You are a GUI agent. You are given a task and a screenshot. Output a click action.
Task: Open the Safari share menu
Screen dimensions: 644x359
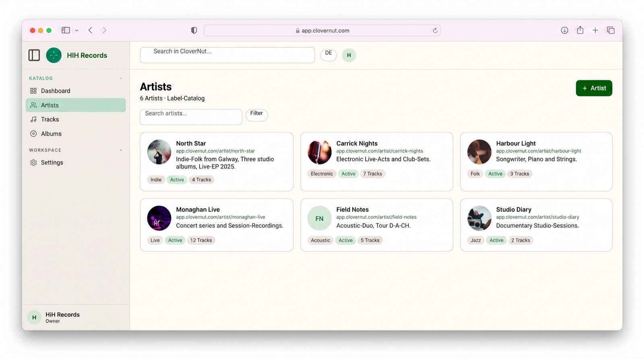point(580,30)
